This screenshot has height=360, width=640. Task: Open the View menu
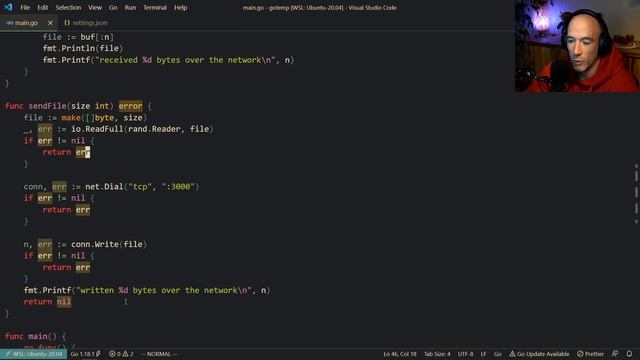(x=95, y=7)
